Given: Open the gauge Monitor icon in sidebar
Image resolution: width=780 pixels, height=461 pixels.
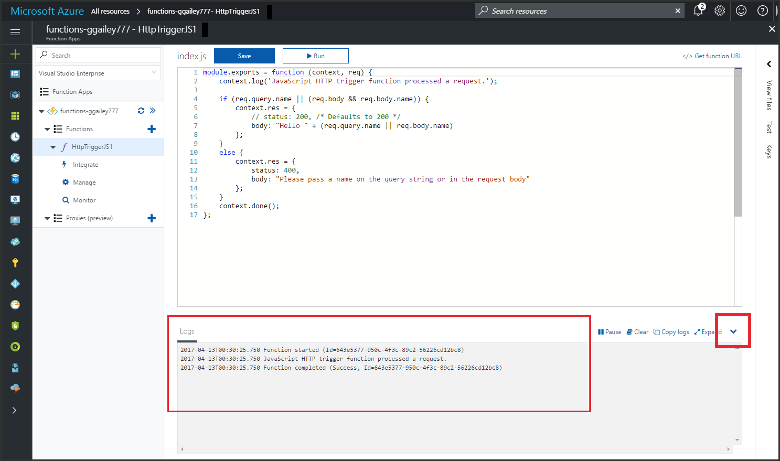Looking at the screenshot, I should pos(15,304).
